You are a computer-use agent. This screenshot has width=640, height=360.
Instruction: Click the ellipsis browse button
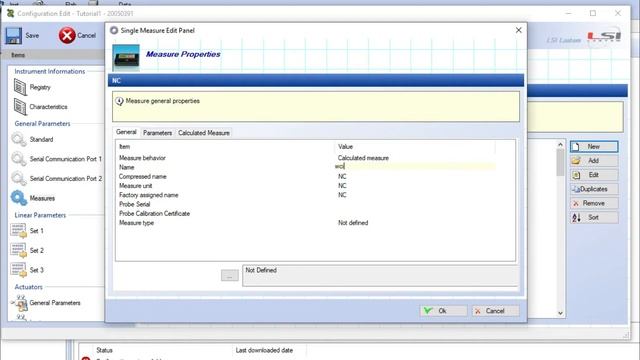point(230,276)
